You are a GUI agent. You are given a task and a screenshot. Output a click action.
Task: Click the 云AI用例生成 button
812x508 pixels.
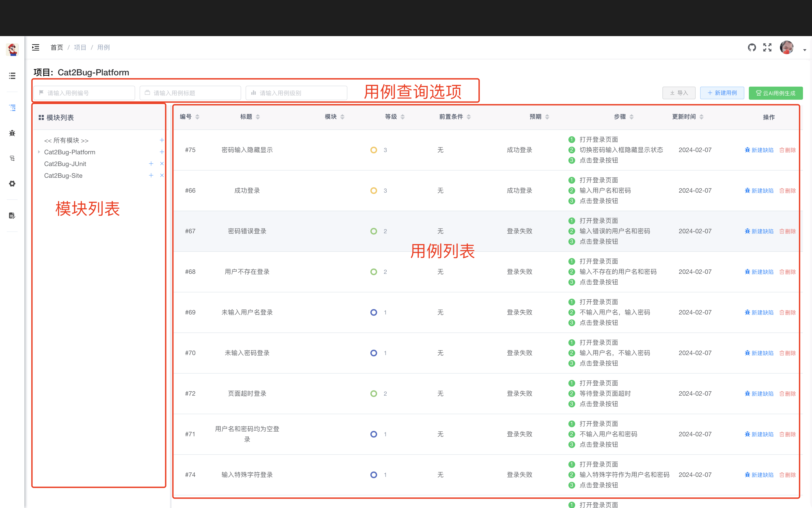click(776, 93)
